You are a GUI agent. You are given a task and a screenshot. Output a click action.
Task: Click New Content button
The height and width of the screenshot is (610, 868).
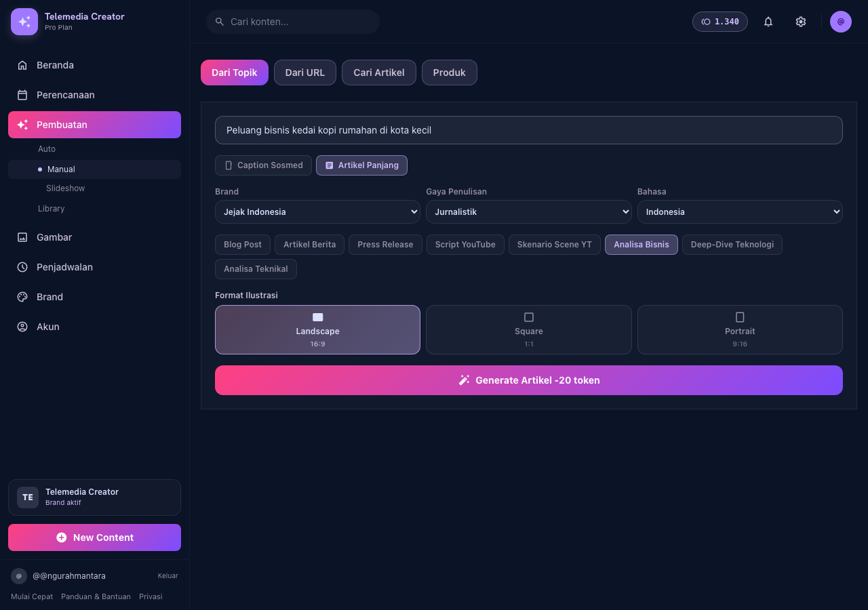tap(94, 537)
